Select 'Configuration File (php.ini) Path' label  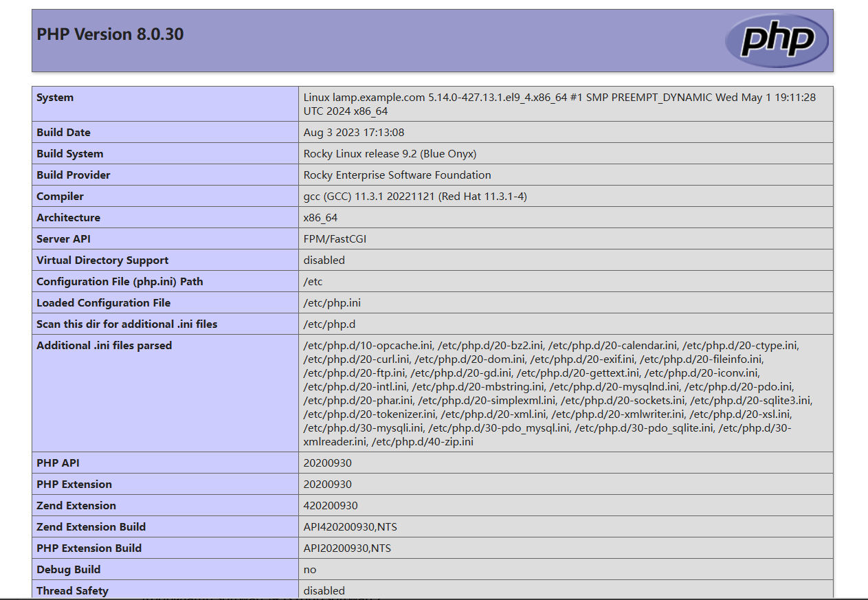[120, 282]
